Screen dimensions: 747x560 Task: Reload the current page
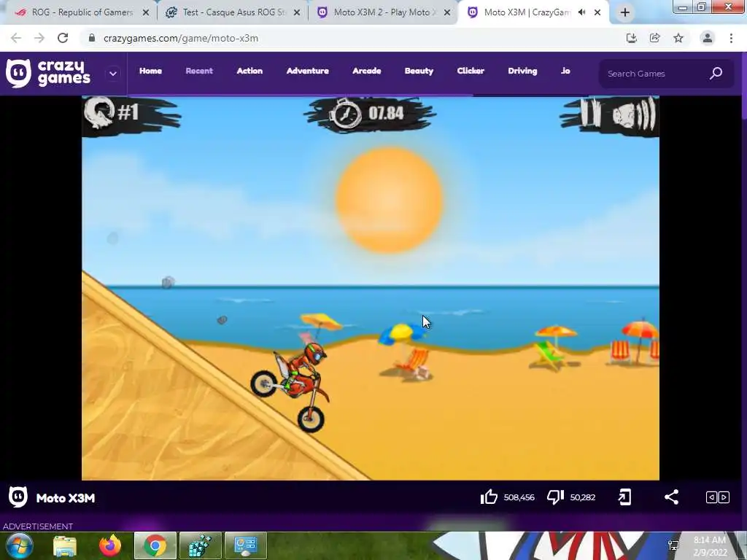coord(63,38)
